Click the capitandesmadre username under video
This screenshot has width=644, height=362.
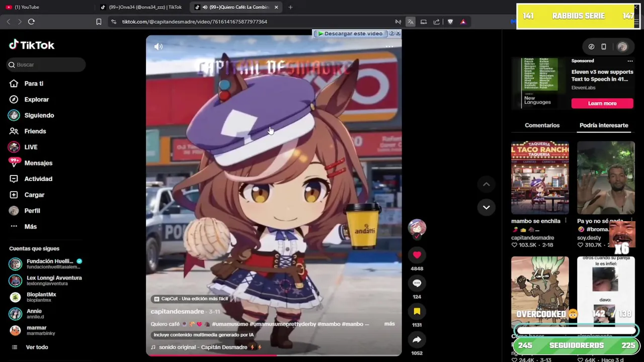[177, 312]
